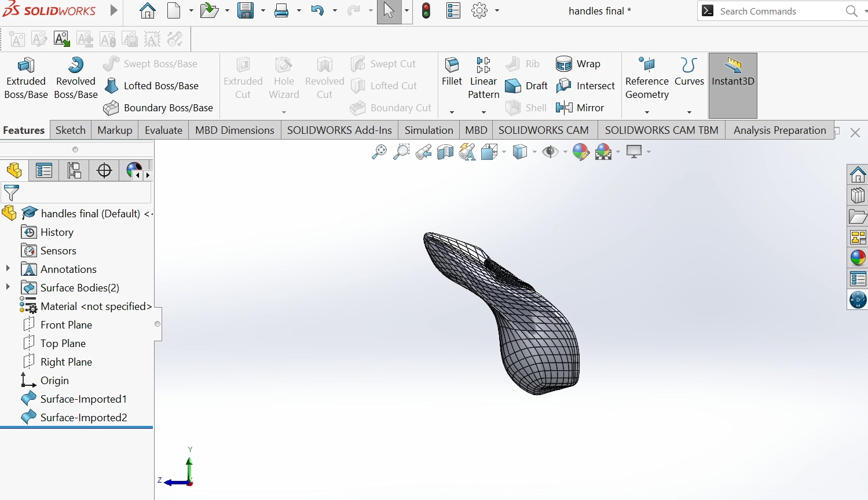Viewport: 868px width, 500px height.
Task: Select Extruded Boss/Base tool
Action: pyautogui.click(x=26, y=79)
